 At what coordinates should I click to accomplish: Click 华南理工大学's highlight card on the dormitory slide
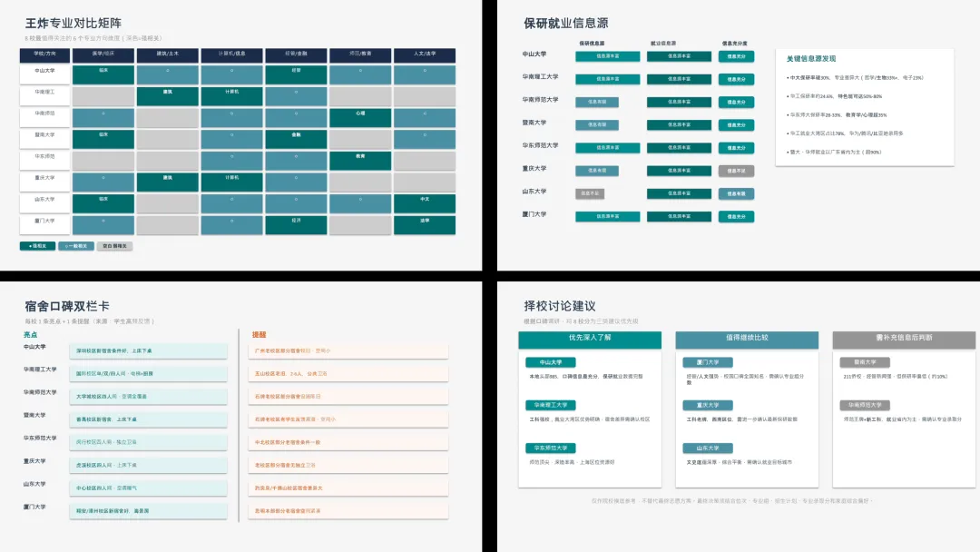(148, 374)
